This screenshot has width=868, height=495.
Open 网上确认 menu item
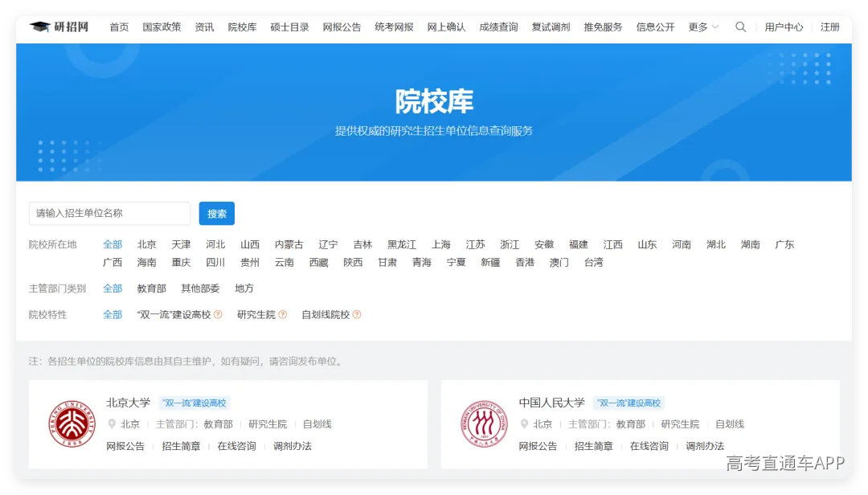[x=446, y=27]
